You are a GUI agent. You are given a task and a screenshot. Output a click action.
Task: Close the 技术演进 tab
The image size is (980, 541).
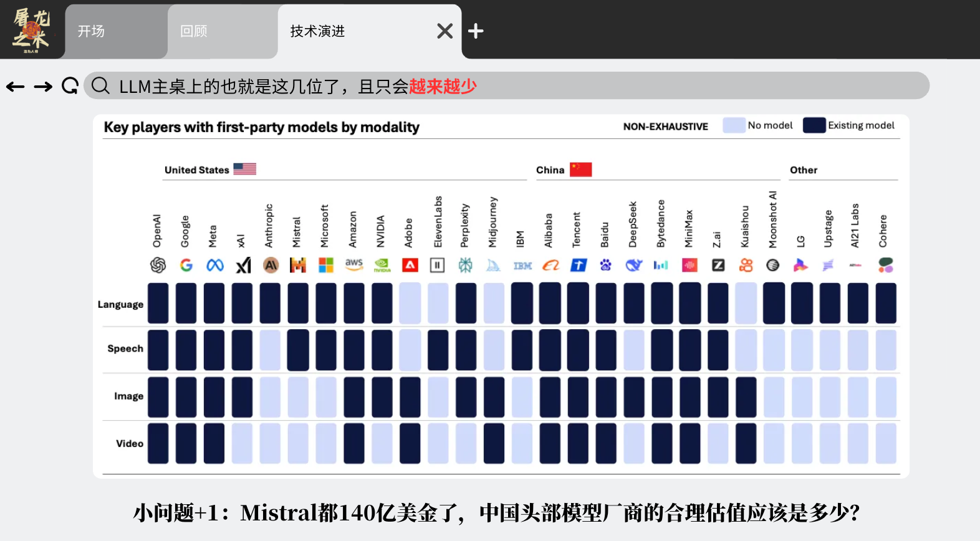(x=444, y=31)
